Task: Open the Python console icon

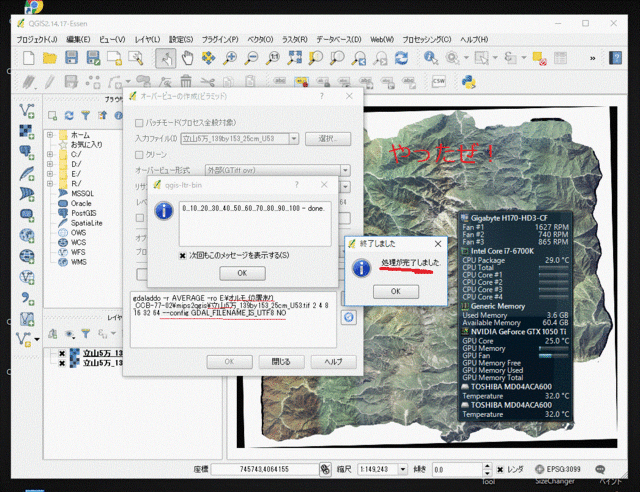Action: (469, 82)
